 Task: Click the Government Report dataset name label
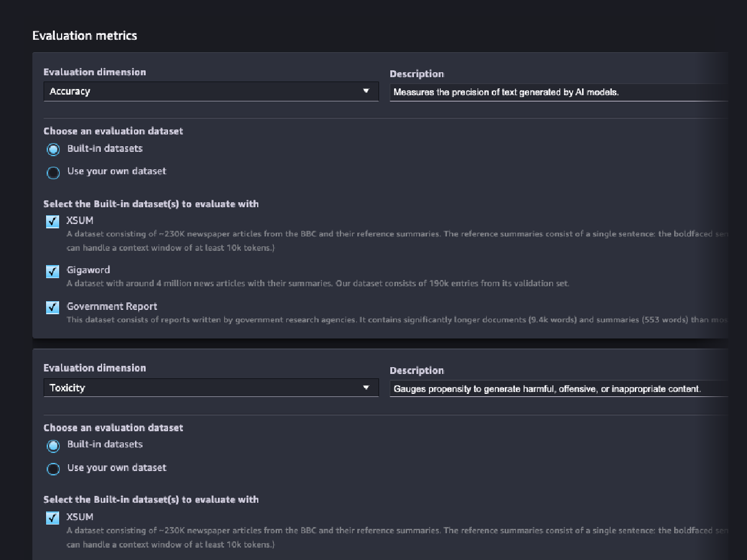pos(112,306)
